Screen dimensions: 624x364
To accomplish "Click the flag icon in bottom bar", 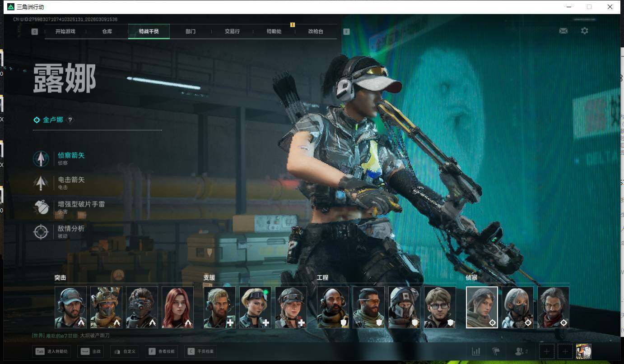I will 496,351.
